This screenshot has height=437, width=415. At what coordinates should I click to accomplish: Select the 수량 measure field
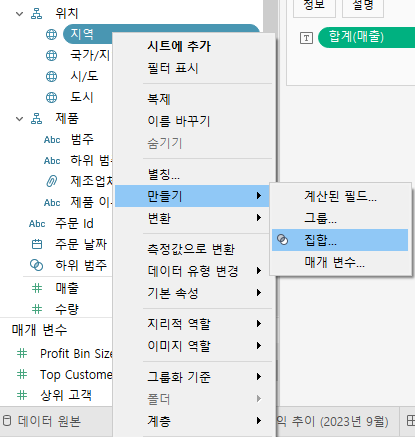pos(67,309)
